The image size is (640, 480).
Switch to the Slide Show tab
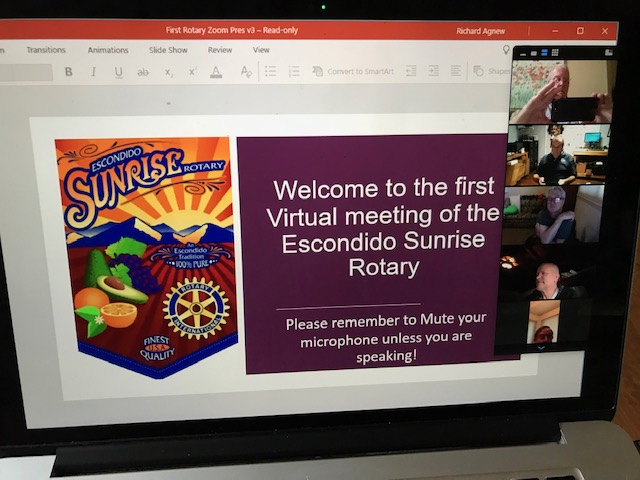(x=168, y=50)
